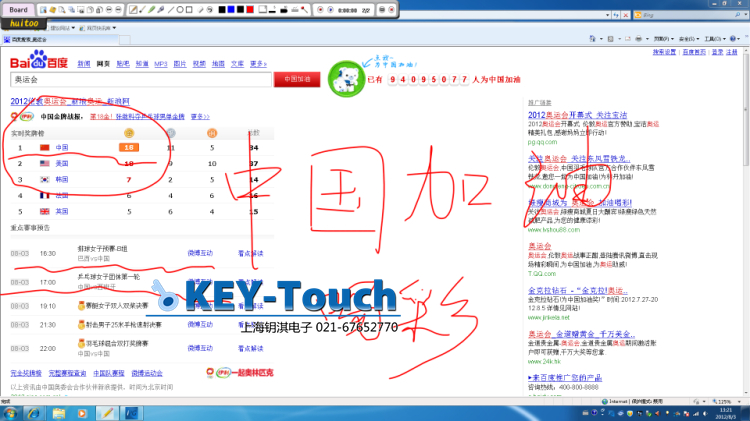750x421 pixels.
Task: Pick the blue color swatch
Action: pos(231,10)
